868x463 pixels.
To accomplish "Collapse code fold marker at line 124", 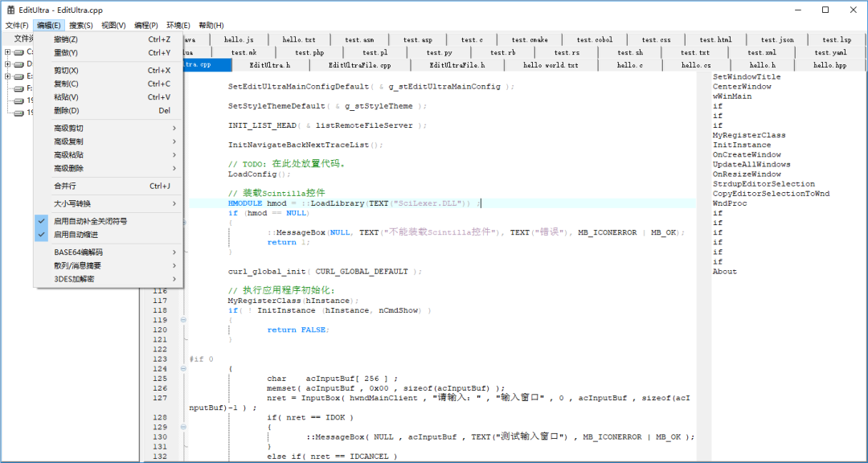I will pos(183,369).
